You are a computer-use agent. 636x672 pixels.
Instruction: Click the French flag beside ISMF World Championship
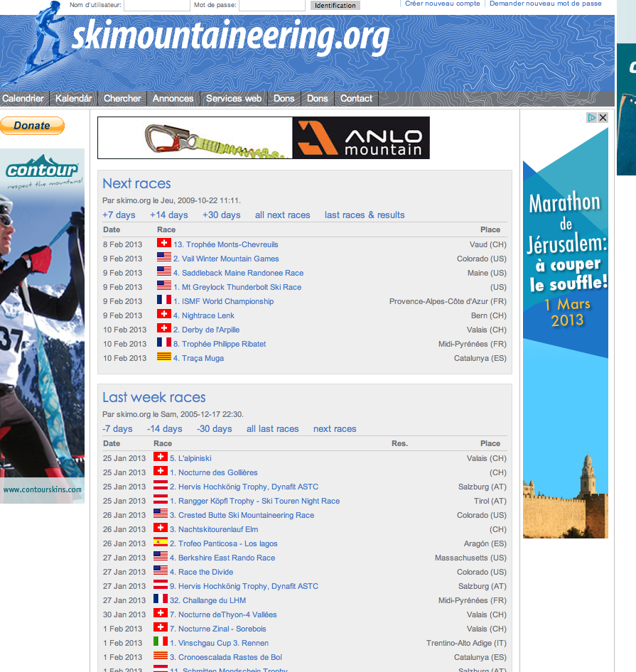point(164,300)
